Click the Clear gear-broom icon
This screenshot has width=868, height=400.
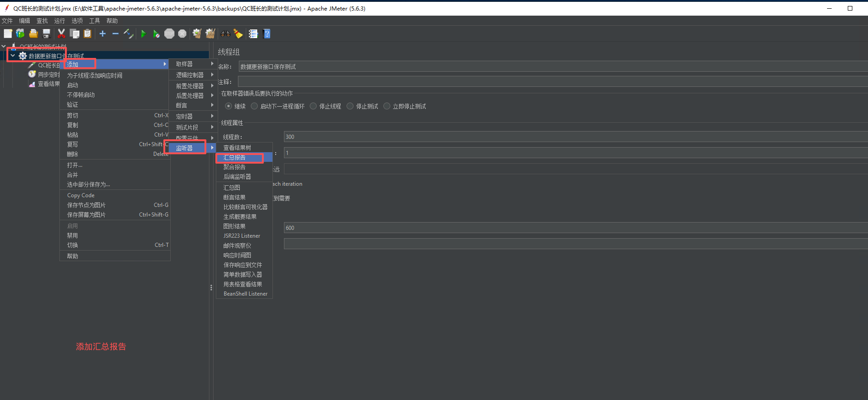[x=197, y=34]
